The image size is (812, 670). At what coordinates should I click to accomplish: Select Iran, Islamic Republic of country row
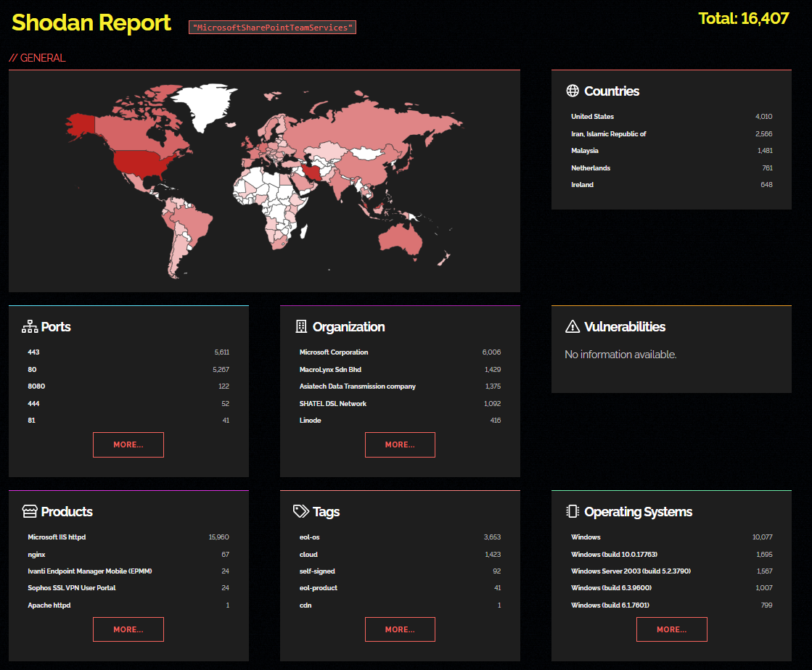click(x=672, y=134)
